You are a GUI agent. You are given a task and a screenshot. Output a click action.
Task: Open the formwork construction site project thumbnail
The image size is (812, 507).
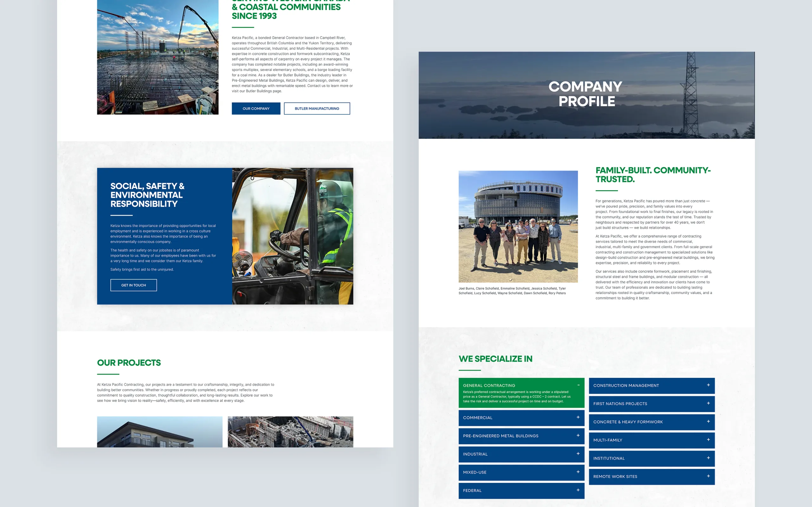point(290,432)
